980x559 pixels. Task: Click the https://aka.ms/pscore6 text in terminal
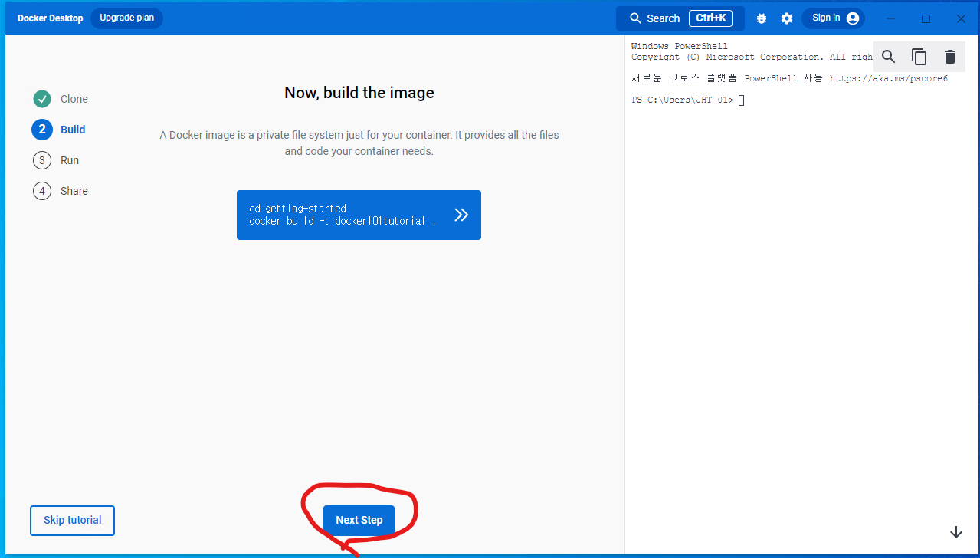(x=889, y=79)
